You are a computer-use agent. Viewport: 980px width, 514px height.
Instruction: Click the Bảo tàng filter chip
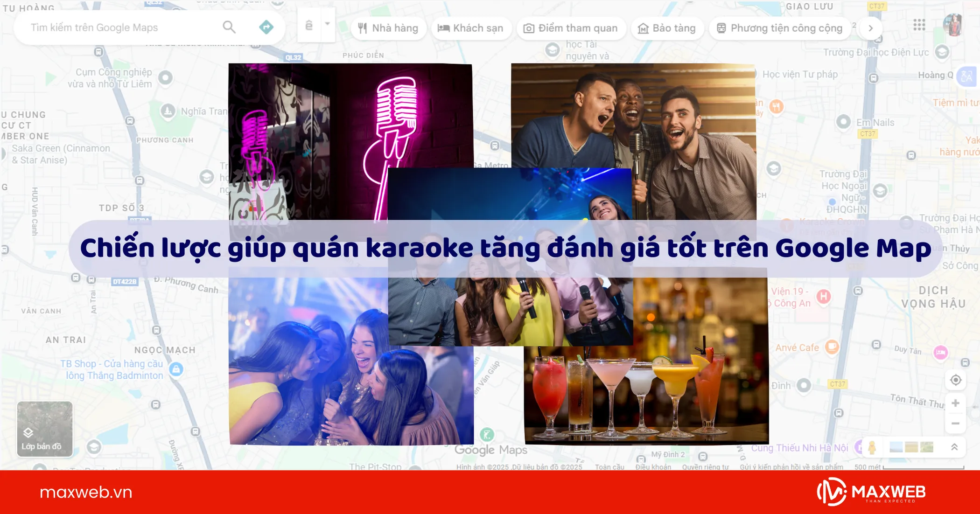click(667, 28)
